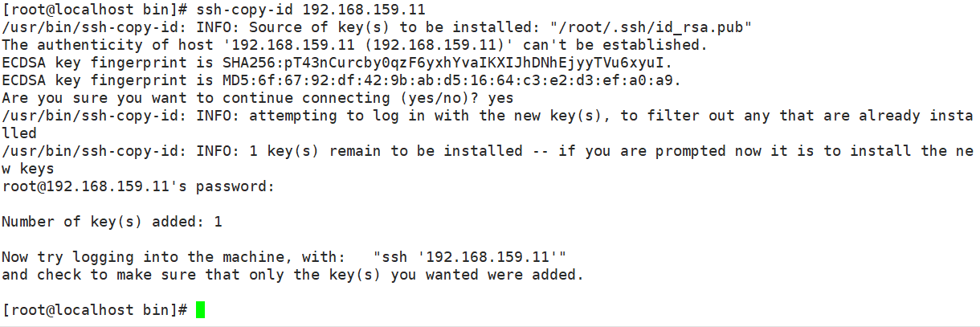Click the "1 key(s) remain to be installed" message
Image resolution: width=980 pixels, height=327 pixels.
pyautogui.click(x=386, y=151)
